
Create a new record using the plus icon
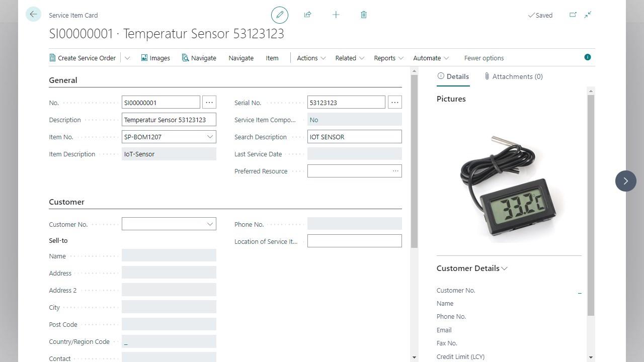click(336, 15)
